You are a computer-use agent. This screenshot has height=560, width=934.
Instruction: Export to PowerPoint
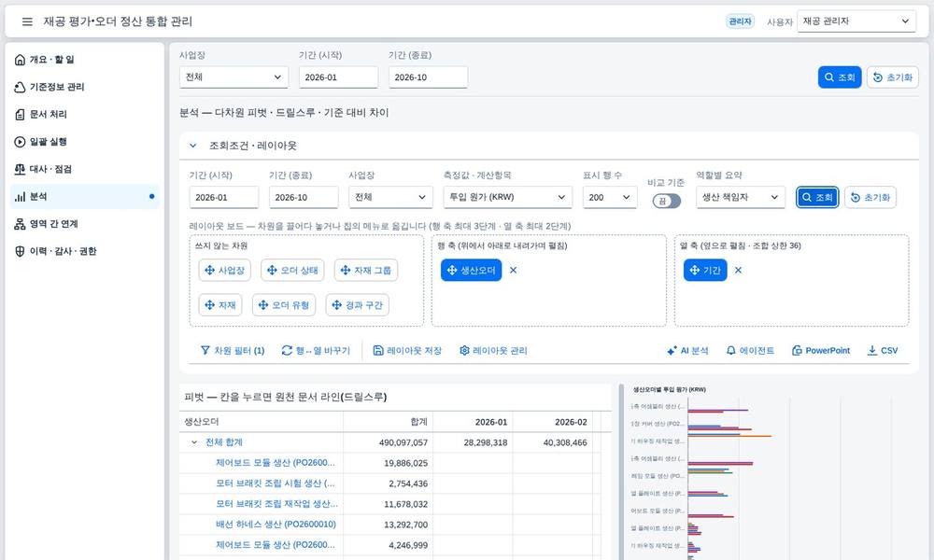820,351
